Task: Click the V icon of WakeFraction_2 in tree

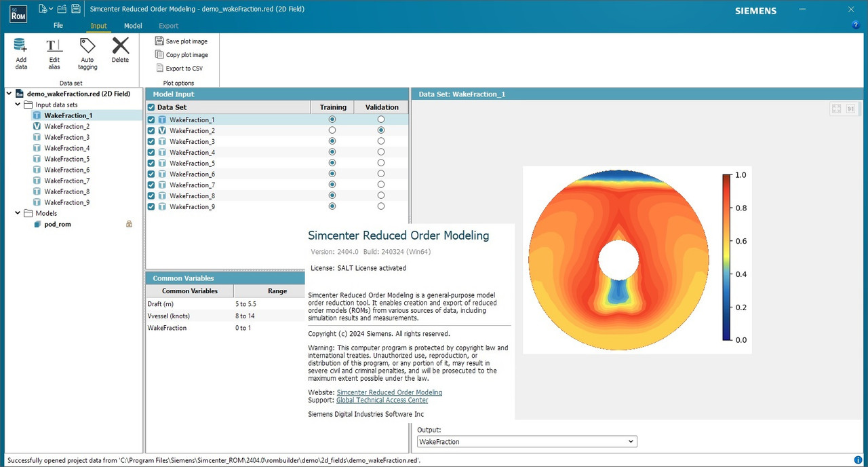Action: coord(37,126)
